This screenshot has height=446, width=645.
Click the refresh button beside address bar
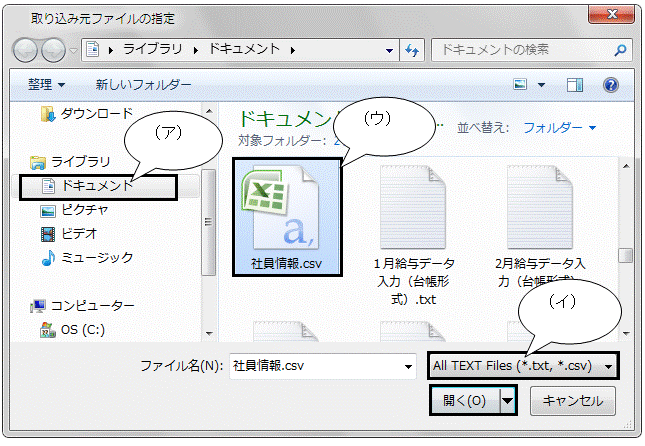point(412,50)
